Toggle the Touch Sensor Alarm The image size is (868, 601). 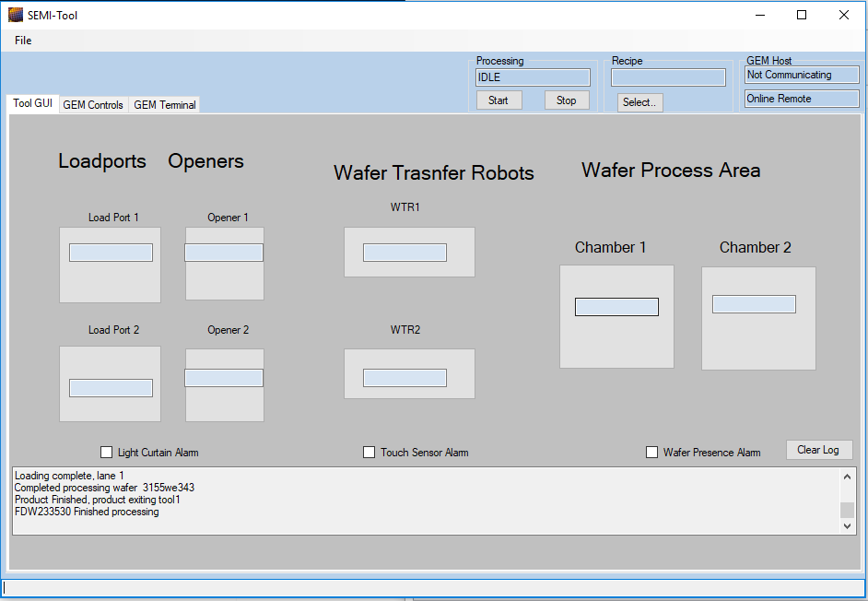pyautogui.click(x=369, y=452)
